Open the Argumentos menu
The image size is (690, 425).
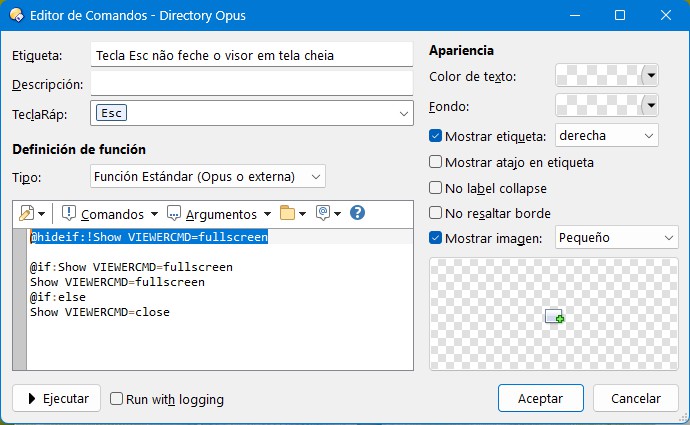(219, 214)
